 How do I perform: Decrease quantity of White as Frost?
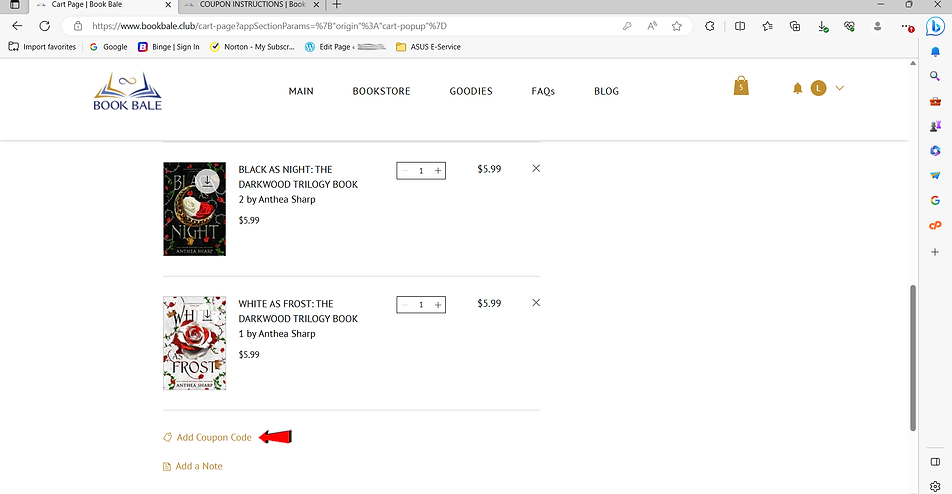(404, 305)
